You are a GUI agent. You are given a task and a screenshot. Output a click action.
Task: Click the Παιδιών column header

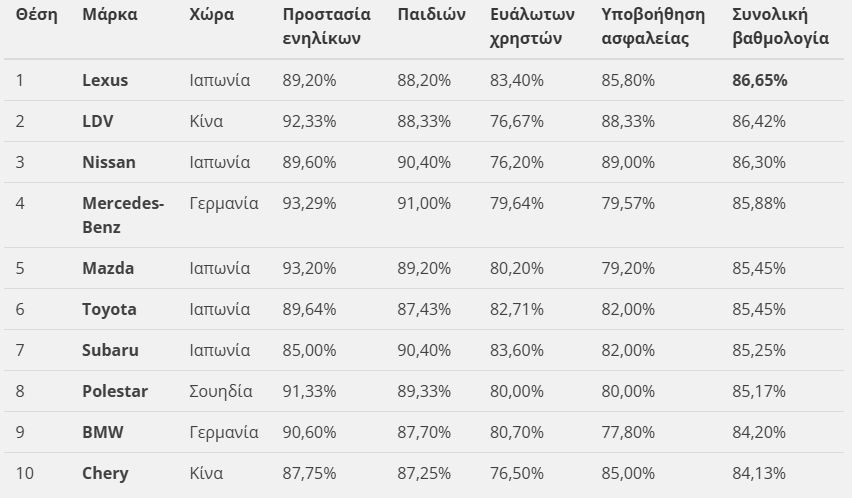point(431,15)
